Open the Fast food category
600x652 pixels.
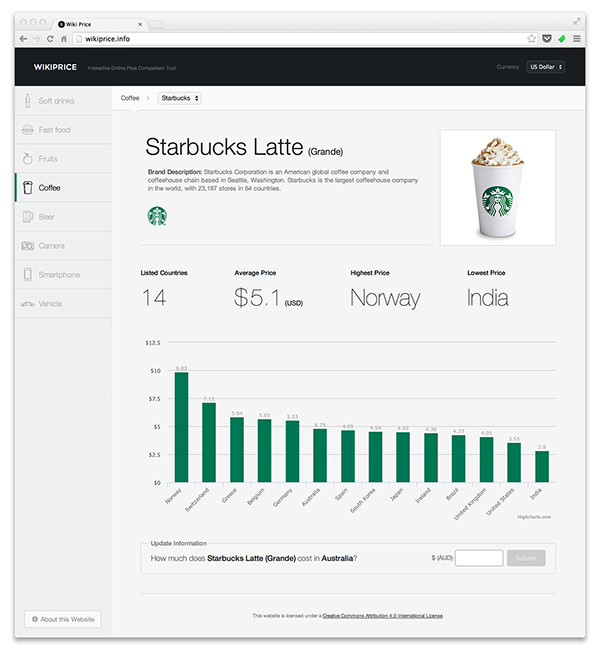tap(63, 130)
